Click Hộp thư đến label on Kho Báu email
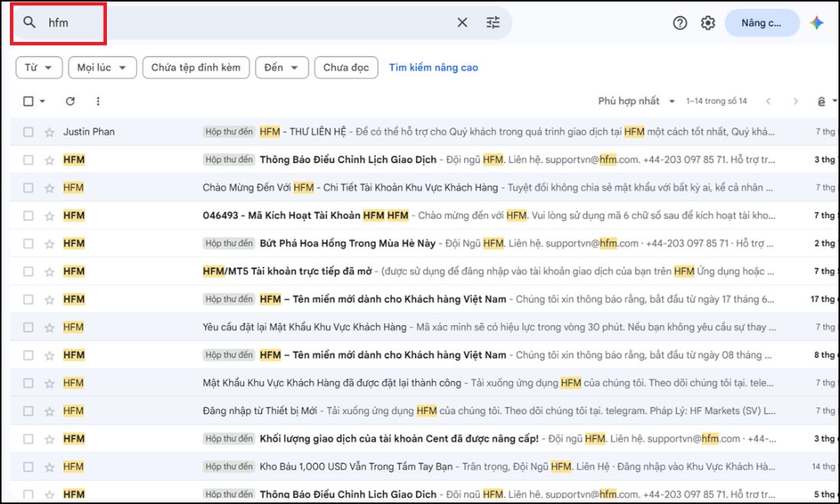This screenshot has width=840, height=504. (x=229, y=467)
